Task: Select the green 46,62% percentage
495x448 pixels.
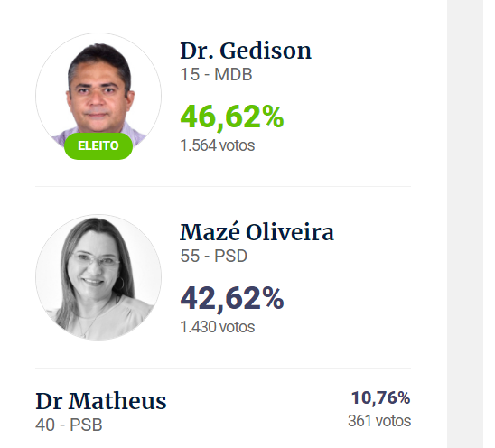Action: click(232, 117)
